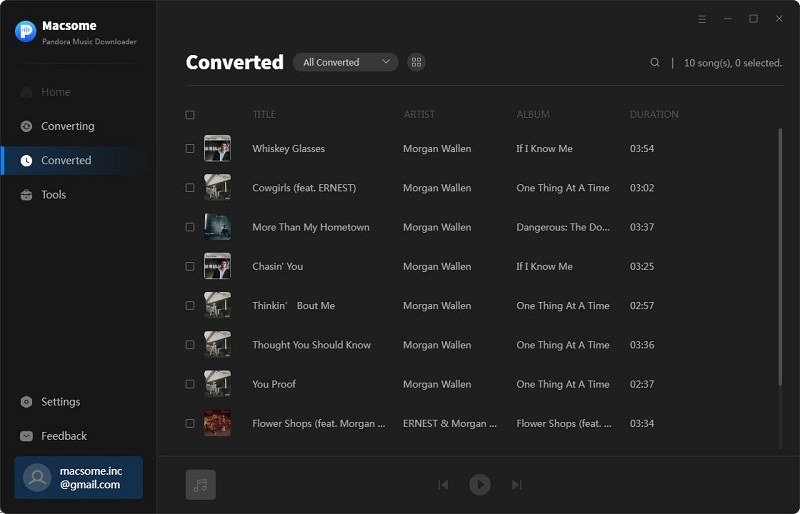Select the Chasin' You song title
The height and width of the screenshot is (514, 800).
(278, 266)
